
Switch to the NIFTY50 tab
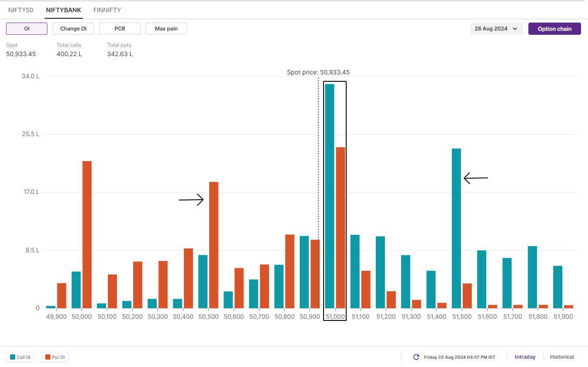click(x=21, y=10)
